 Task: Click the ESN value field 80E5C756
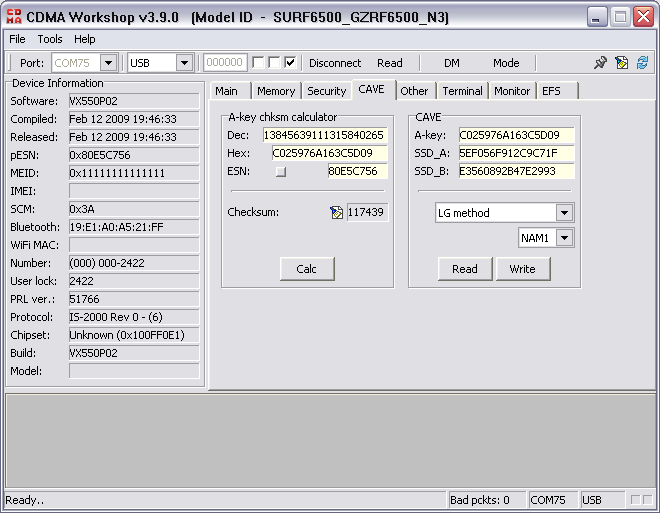[357, 171]
